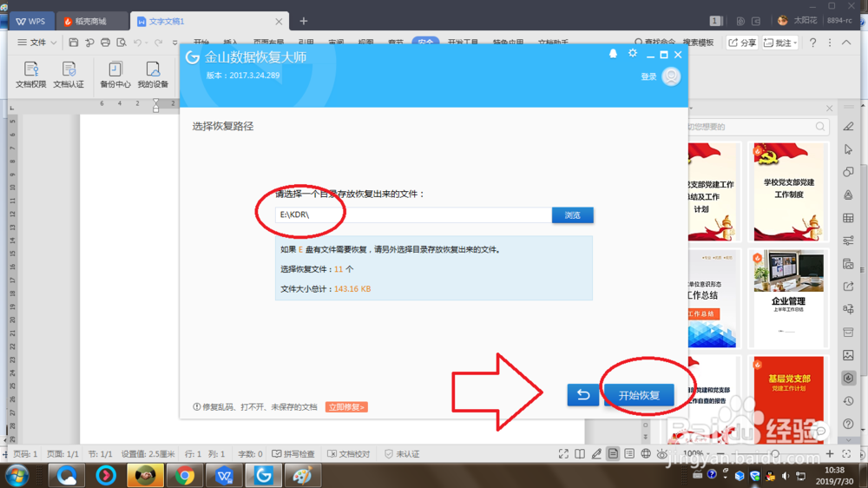This screenshot has width=868, height=488.
Task: Open a new tab with plus button
Action: (x=303, y=21)
